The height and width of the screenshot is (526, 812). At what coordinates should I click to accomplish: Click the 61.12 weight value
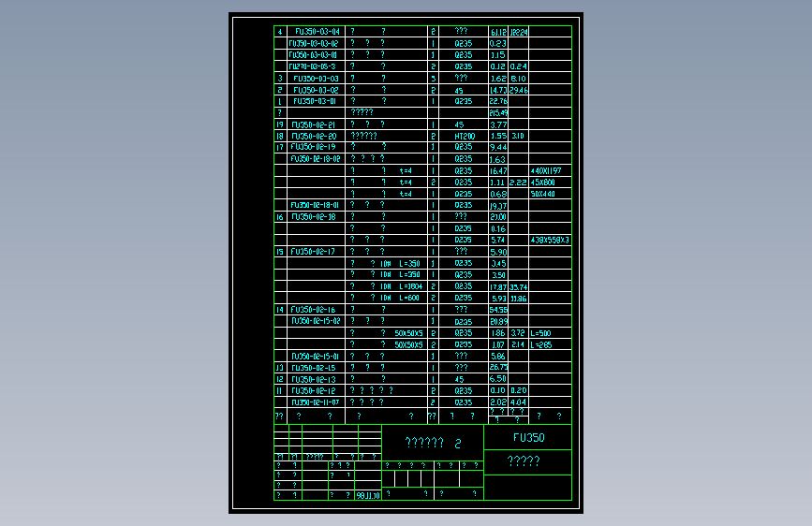click(x=498, y=32)
